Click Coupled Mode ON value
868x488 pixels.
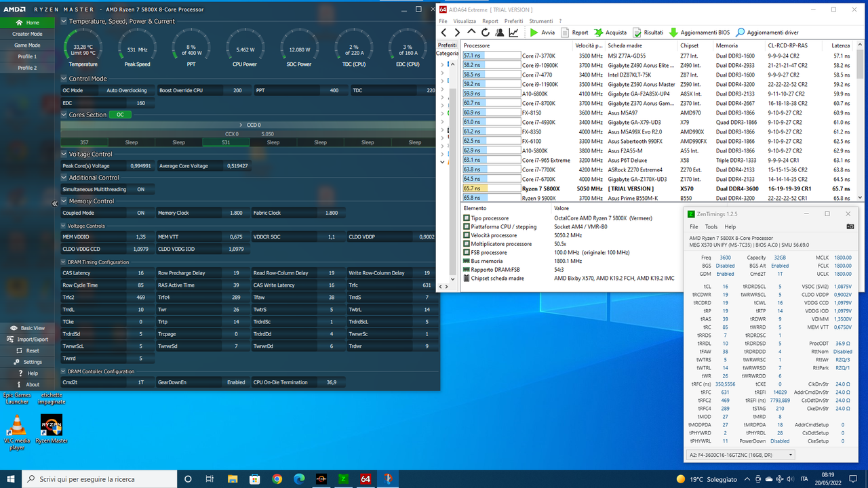click(140, 213)
